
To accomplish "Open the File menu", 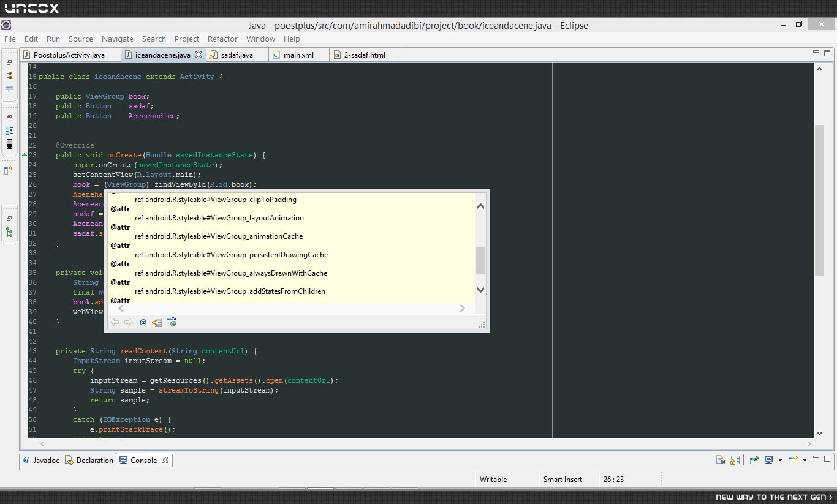I will pyautogui.click(x=10, y=39).
